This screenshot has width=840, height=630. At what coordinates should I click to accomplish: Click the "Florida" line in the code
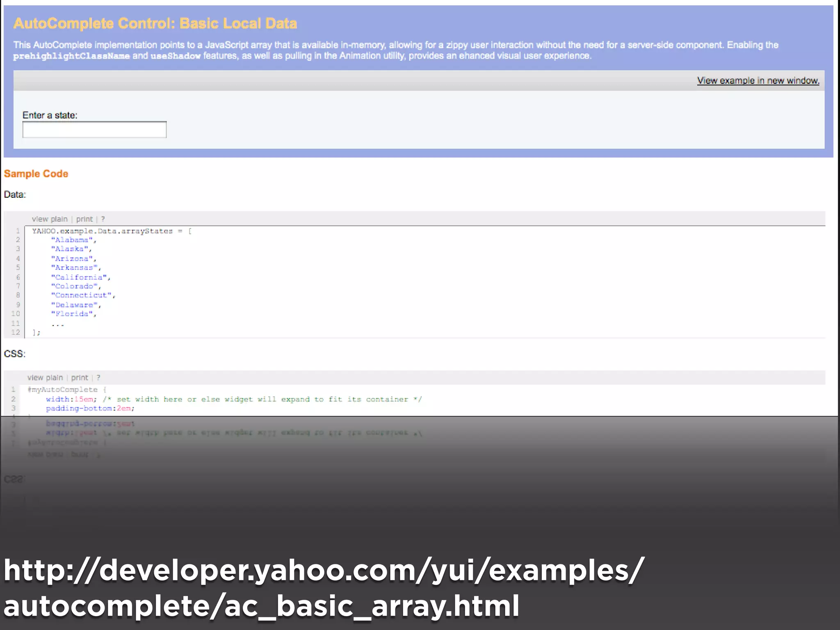pos(74,314)
